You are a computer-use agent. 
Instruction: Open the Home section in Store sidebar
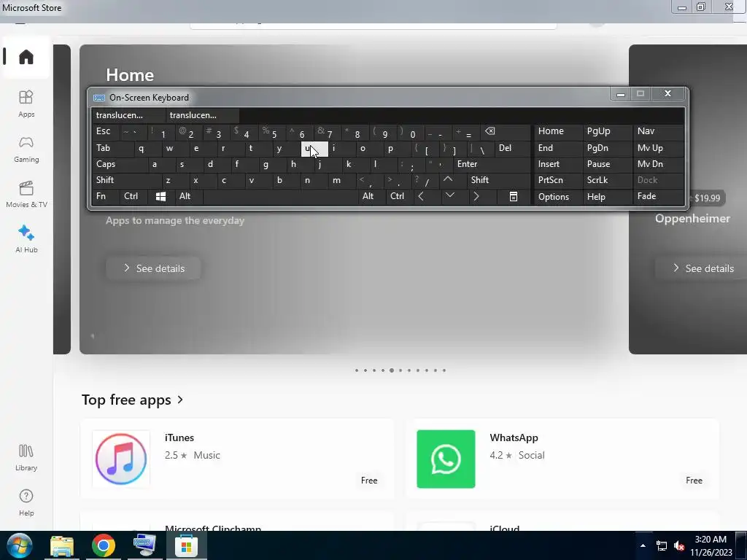point(26,57)
